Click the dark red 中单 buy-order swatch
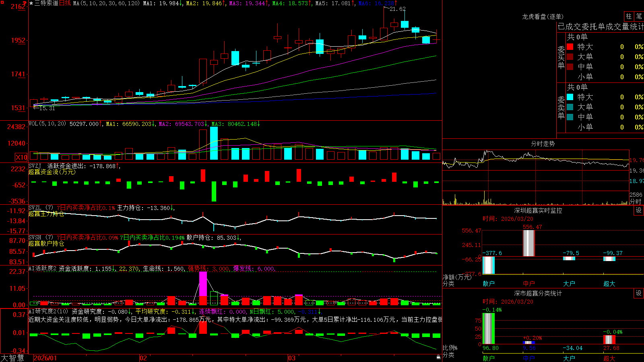 click(570, 67)
